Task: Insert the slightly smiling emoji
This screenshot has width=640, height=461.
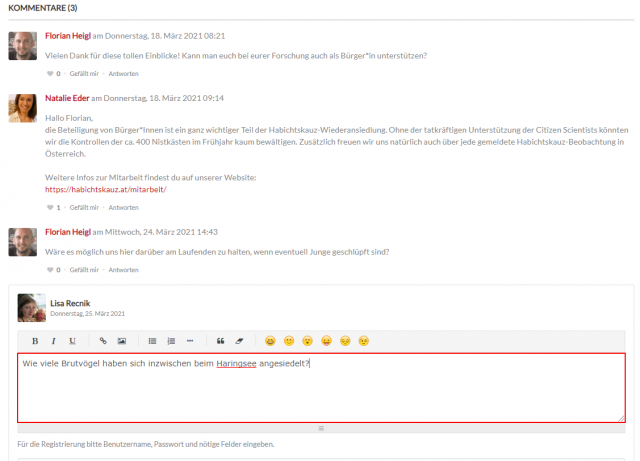Action: [289, 341]
